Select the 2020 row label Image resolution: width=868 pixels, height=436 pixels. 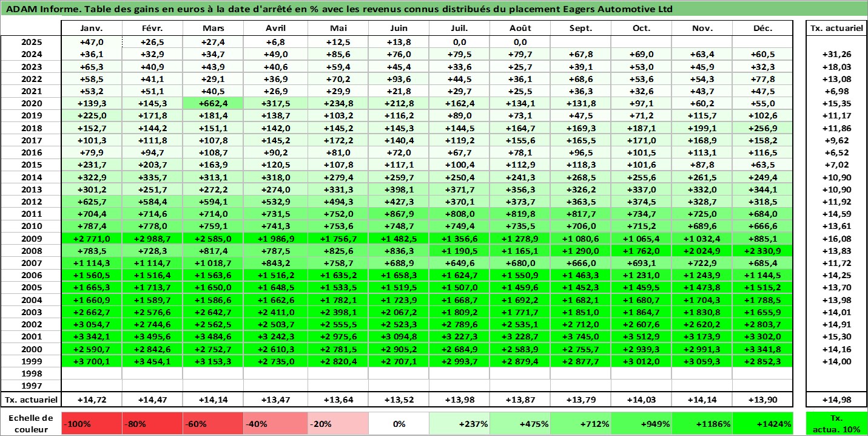(x=31, y=103)
